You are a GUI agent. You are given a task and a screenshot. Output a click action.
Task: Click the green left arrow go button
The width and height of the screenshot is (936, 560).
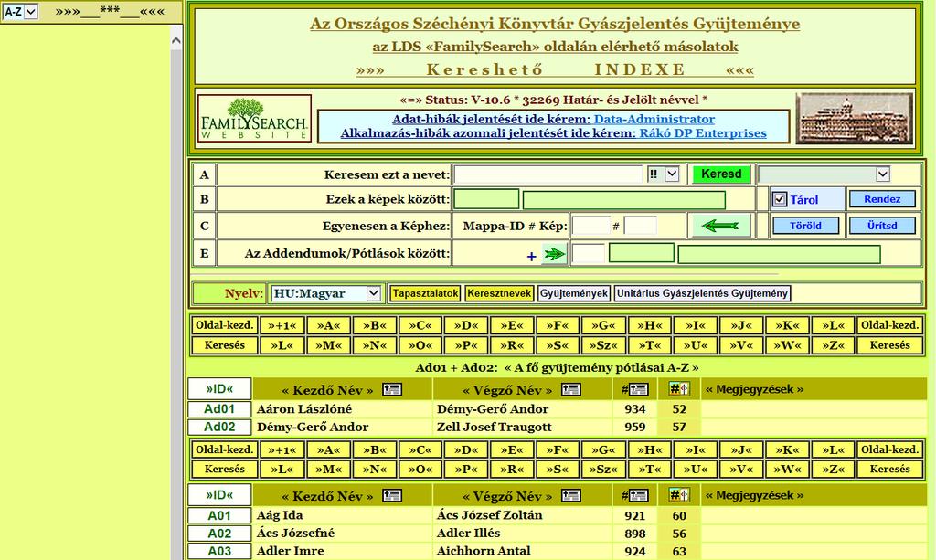click(x=720, y=226)
